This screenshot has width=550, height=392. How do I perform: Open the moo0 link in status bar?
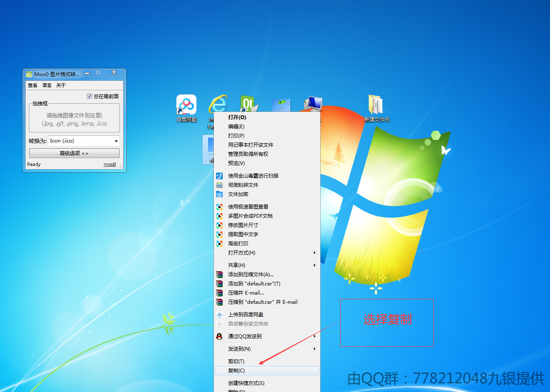pos(110,164)
